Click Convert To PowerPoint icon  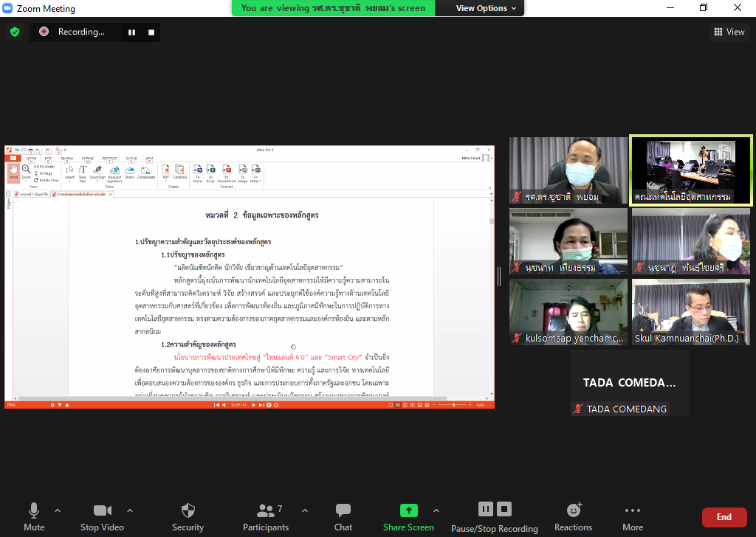(226, 173)
